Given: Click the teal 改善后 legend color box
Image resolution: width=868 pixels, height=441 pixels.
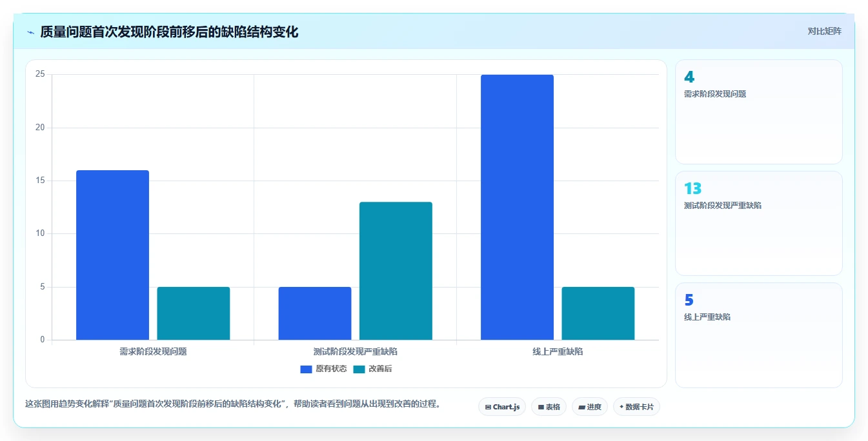Looking at the screenshot, I should click(359, 369).
